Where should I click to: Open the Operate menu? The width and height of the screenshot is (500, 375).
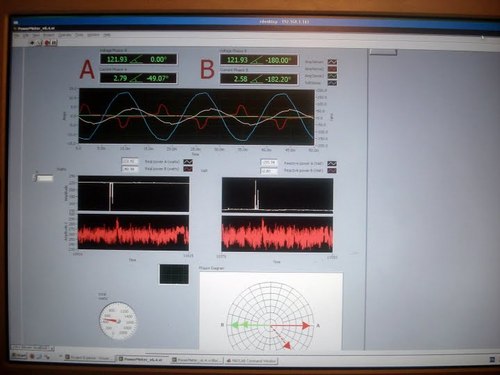tap(65, 35)
